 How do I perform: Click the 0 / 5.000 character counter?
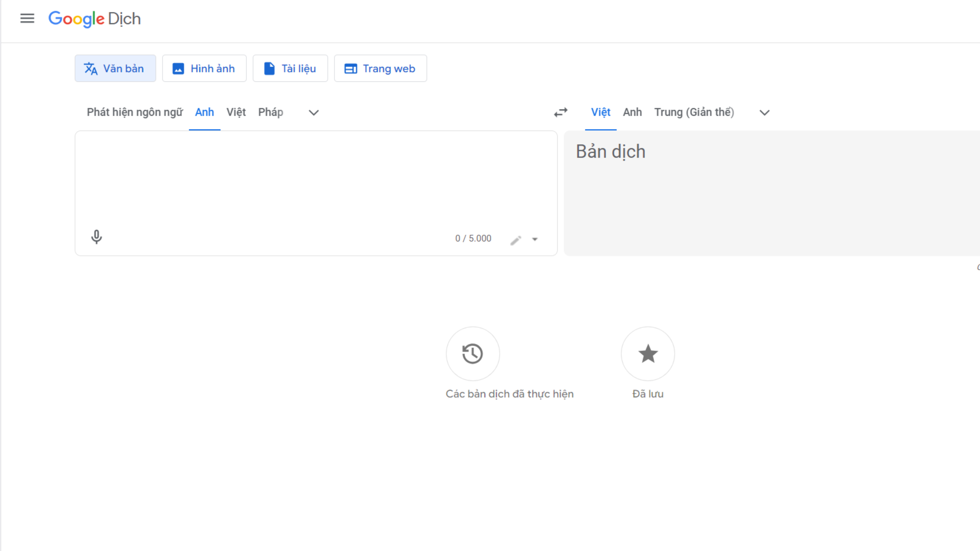473,239
